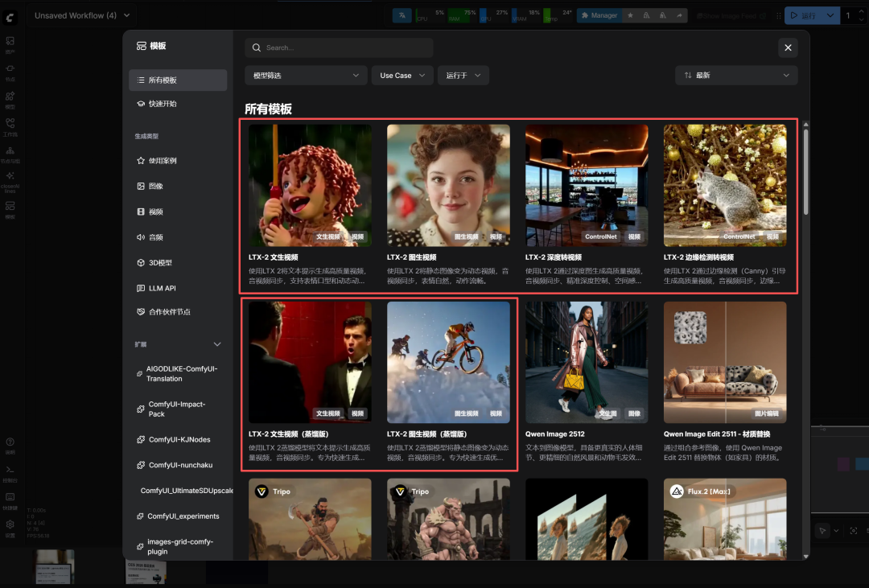
Task: Select 快速开始 category
Action: (178, 104)
